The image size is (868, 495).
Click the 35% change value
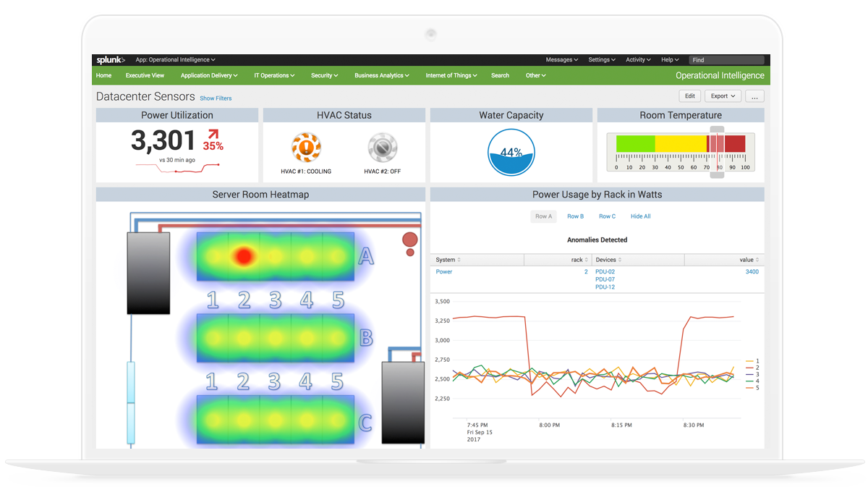click(213, 146)
